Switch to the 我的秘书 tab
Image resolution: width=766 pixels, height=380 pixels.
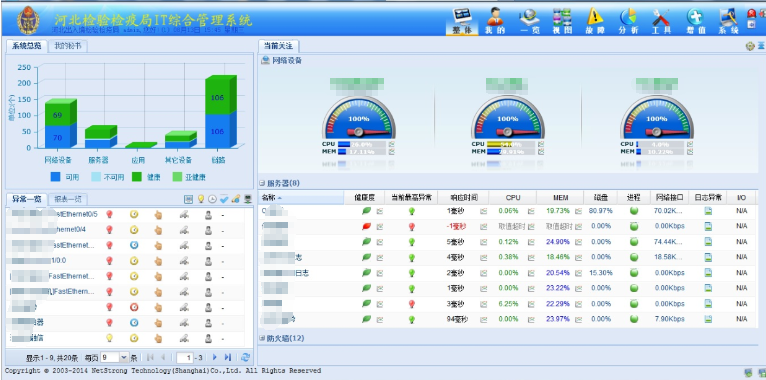point(68,46)
